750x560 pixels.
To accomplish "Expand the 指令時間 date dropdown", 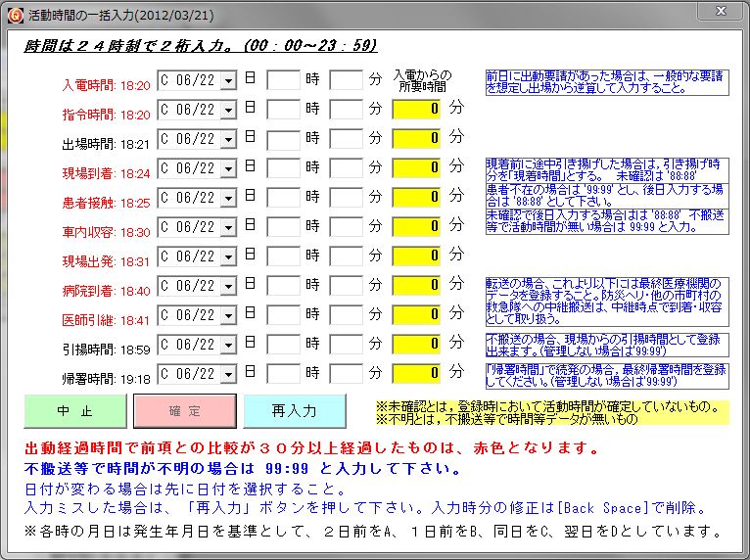I will click(x=228, y=110).
